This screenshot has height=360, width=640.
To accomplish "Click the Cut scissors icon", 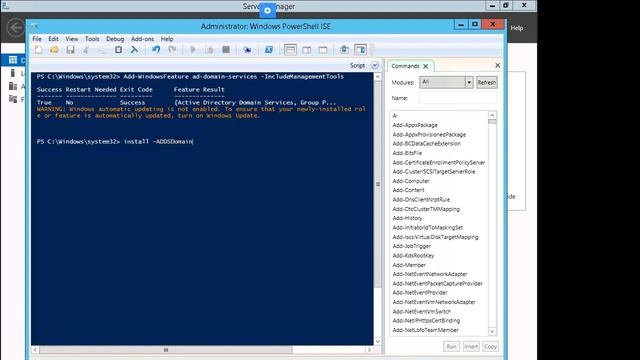I will pyautogui.click(x=86, y=50).
